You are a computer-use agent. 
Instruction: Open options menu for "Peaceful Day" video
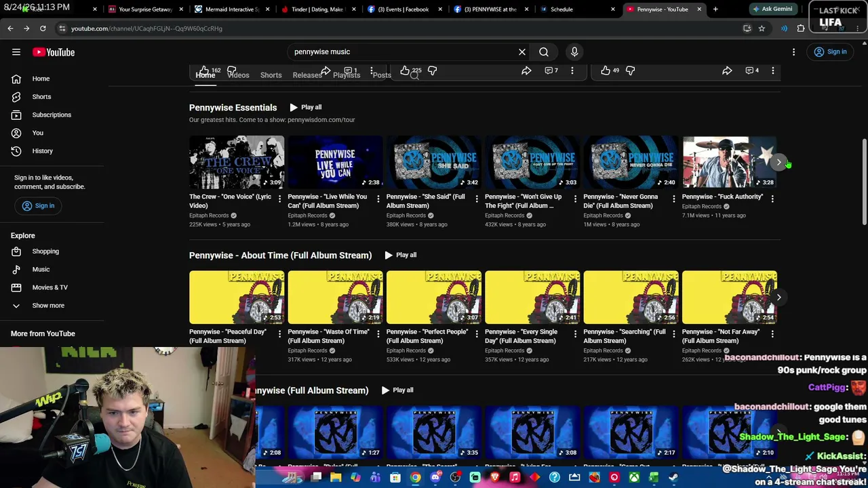[x=279, y=333]
